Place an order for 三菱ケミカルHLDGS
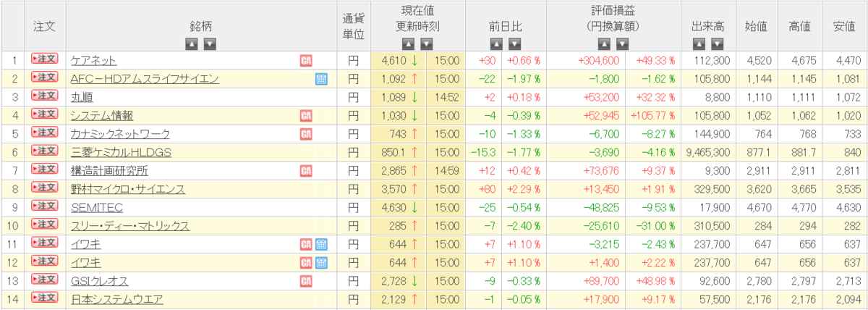The height and width of the screenshot is (310, 868). point(44,151)
